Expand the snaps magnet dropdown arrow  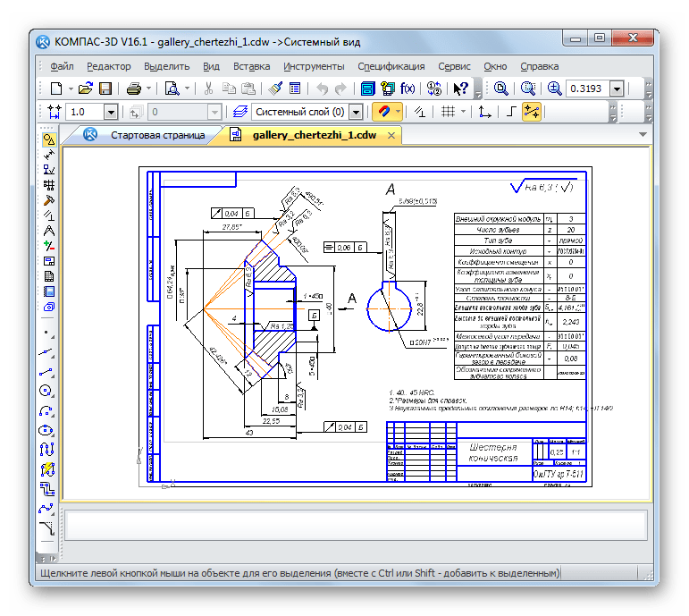click(398, 112)
